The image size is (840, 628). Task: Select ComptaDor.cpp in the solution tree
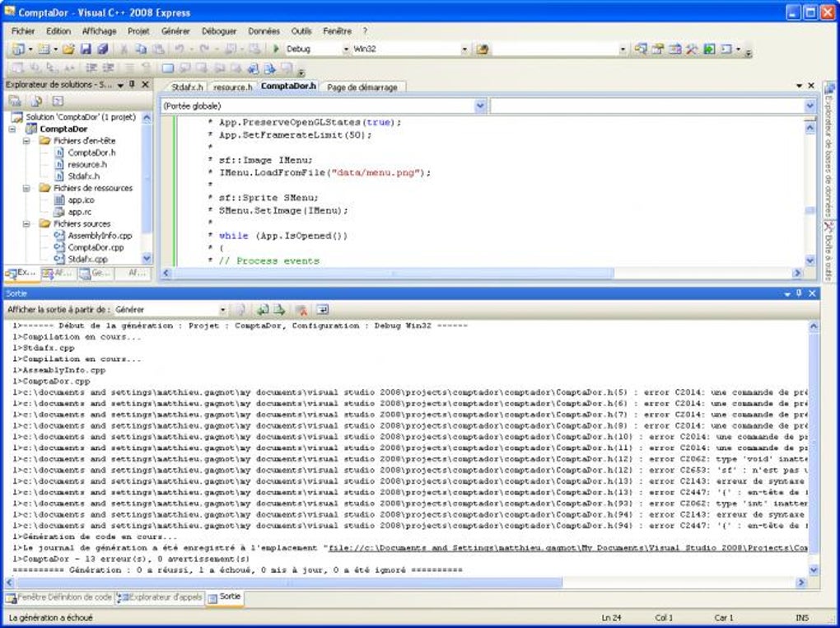click(x=96, y=247)
